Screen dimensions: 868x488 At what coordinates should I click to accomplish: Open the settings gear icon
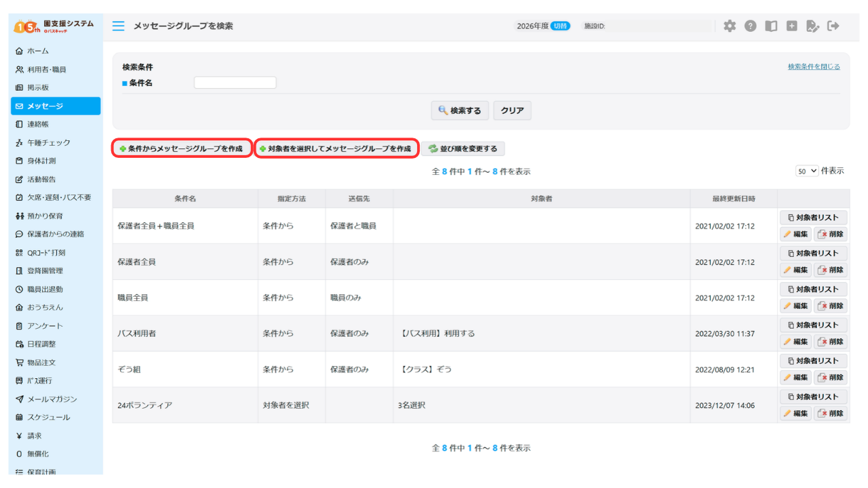[x=729, y=26]
